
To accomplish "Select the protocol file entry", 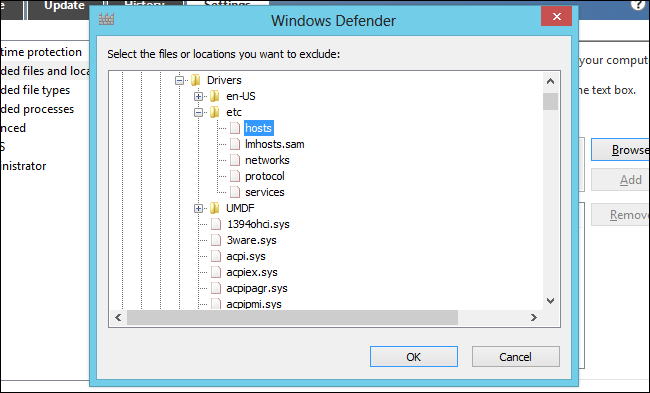I will [x=265, y=176].
